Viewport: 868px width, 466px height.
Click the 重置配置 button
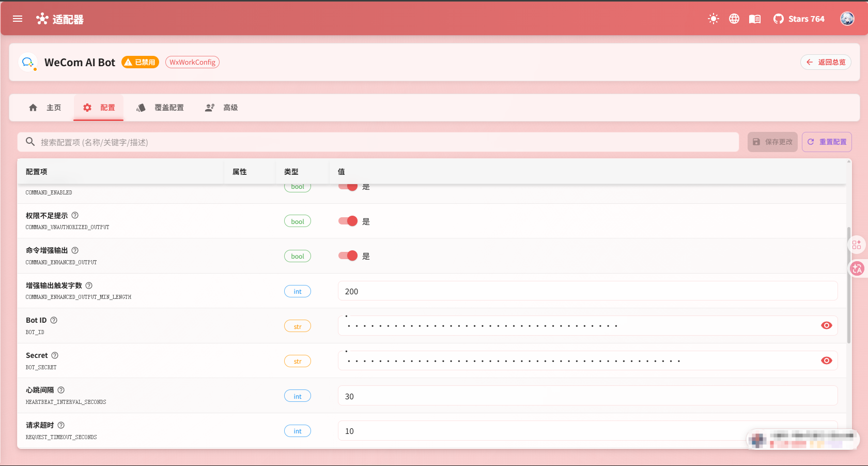(827, 142)
